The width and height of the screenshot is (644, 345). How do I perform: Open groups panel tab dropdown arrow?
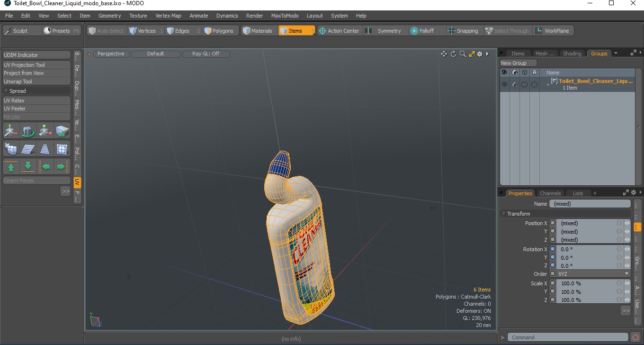coord(616,54)
